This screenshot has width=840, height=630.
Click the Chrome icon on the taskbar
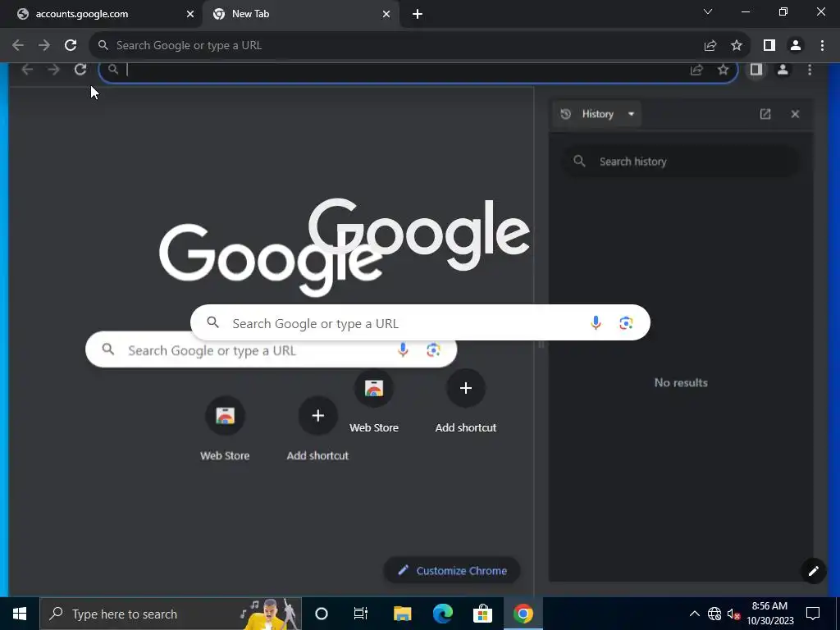(523, 614)
